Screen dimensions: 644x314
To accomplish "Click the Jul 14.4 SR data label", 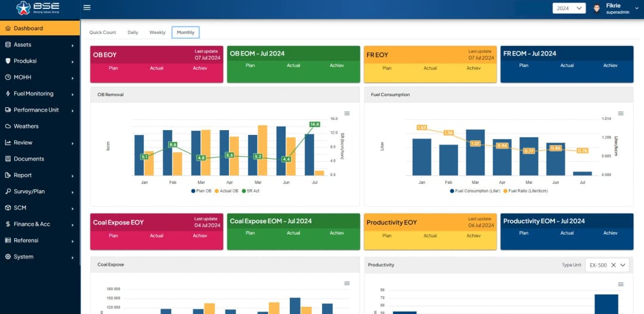I will (314, 124).
